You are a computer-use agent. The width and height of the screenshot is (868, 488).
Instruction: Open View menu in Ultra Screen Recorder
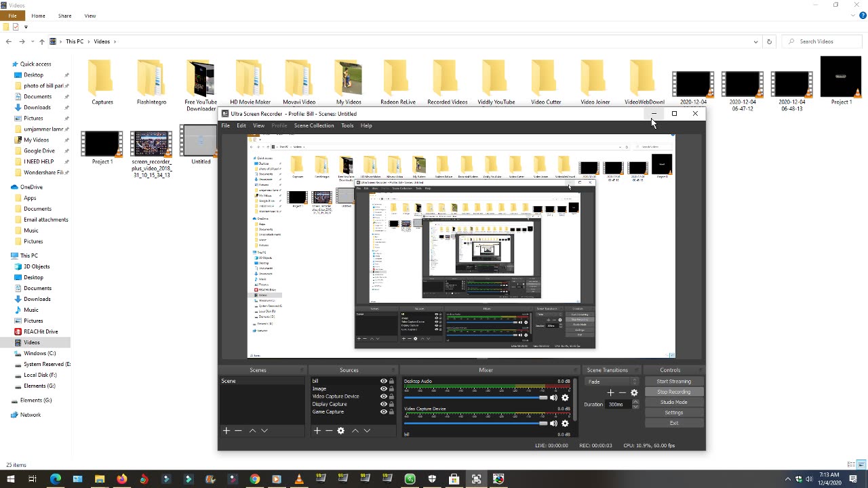tap(258, 125)
